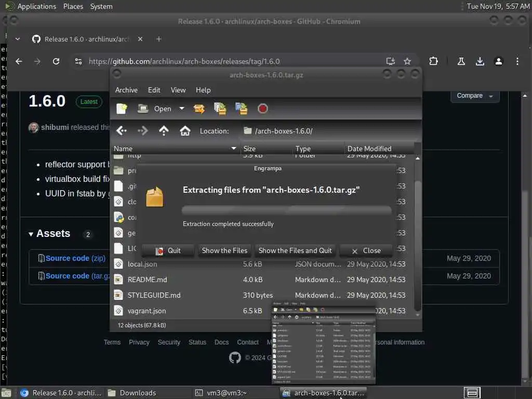532x399 pixels.
Task: Open the Compare dropdown on GitHub
Action: point(475,96)
